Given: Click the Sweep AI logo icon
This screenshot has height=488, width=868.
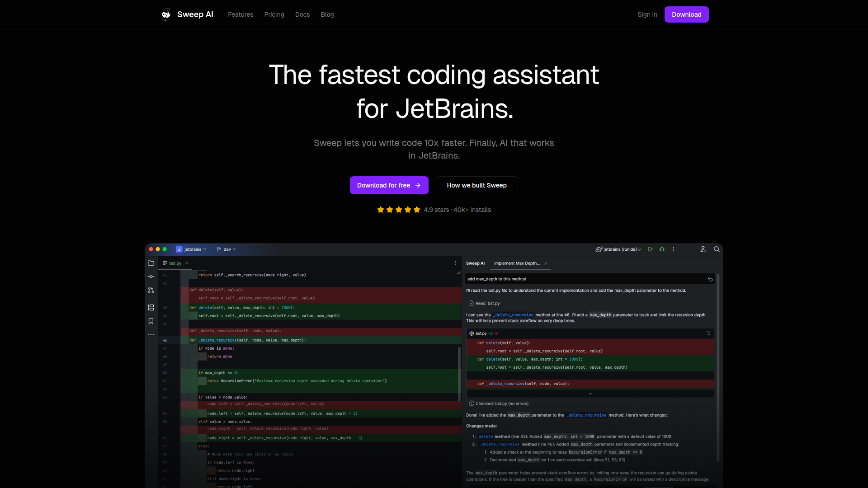Looking at the screenshot, I should [x=166, y=14].
